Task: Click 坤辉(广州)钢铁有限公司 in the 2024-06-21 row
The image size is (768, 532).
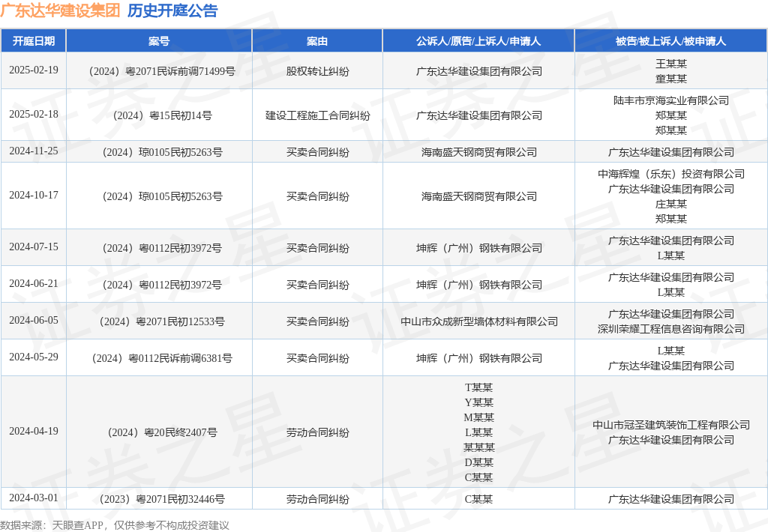Action: [x=478, y=285]
